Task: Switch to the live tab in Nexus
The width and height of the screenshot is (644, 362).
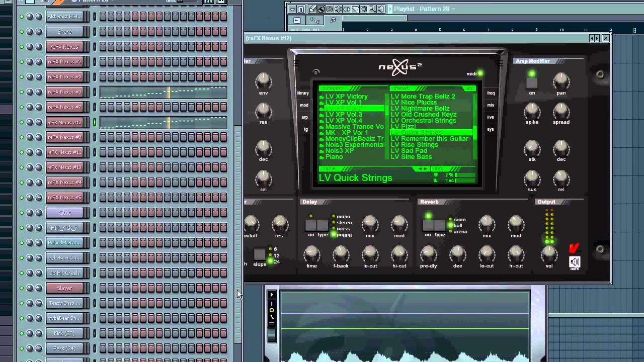Action: (491, 117)
